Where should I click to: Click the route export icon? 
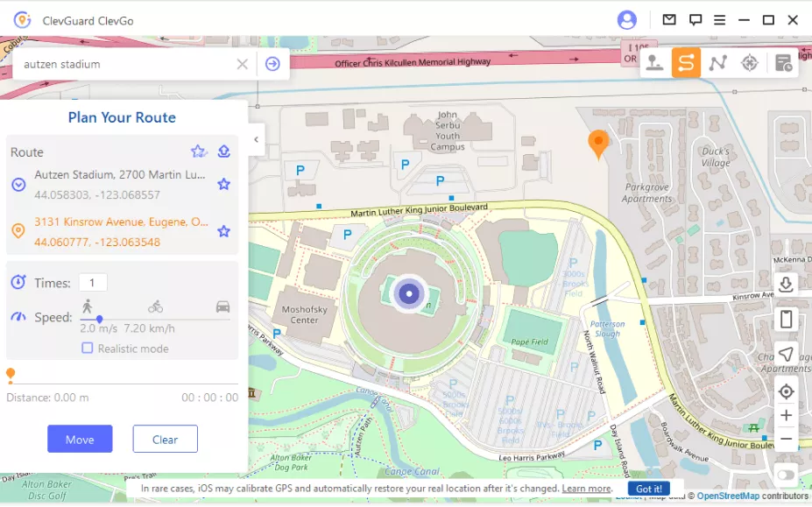(223, 151)
